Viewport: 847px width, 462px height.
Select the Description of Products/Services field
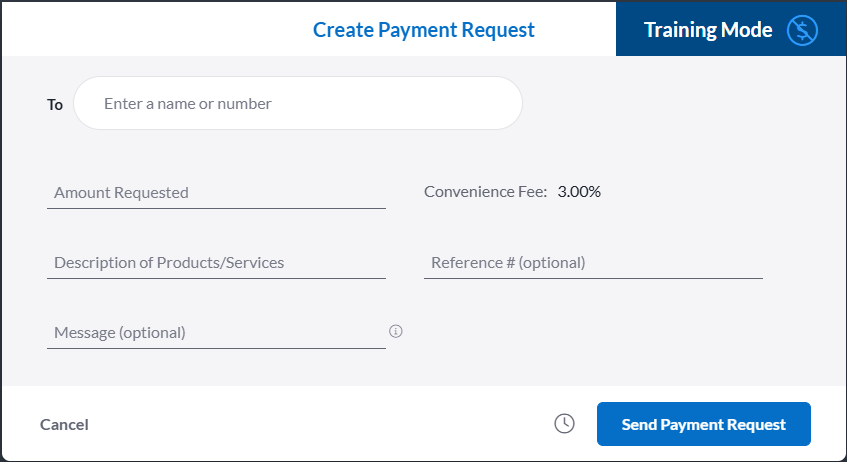coord(216,263)
